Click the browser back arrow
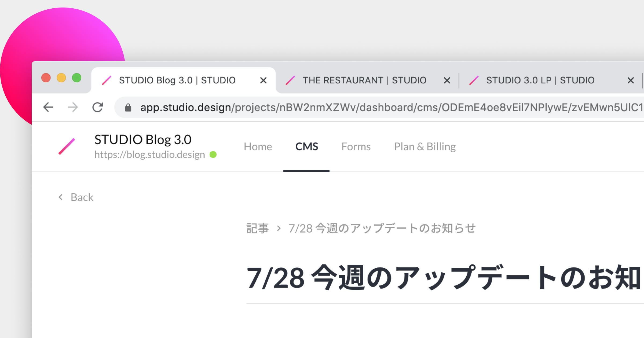 (48, 107)
